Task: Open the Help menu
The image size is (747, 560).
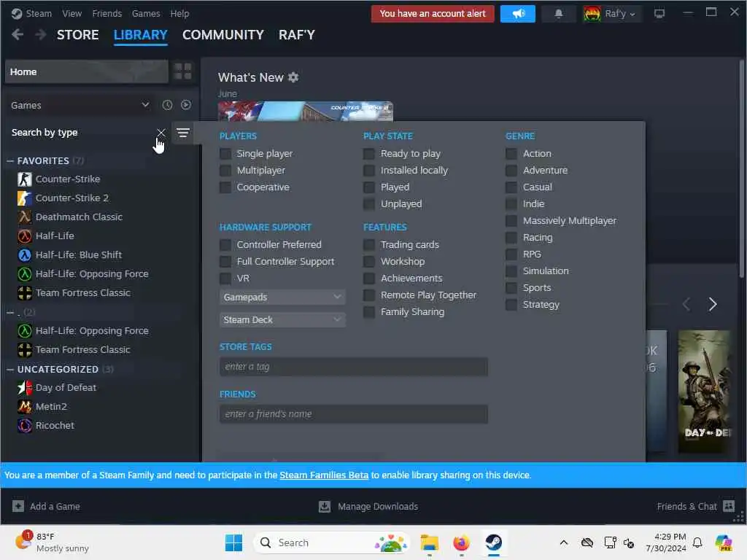Action: (x=179, y=14)
